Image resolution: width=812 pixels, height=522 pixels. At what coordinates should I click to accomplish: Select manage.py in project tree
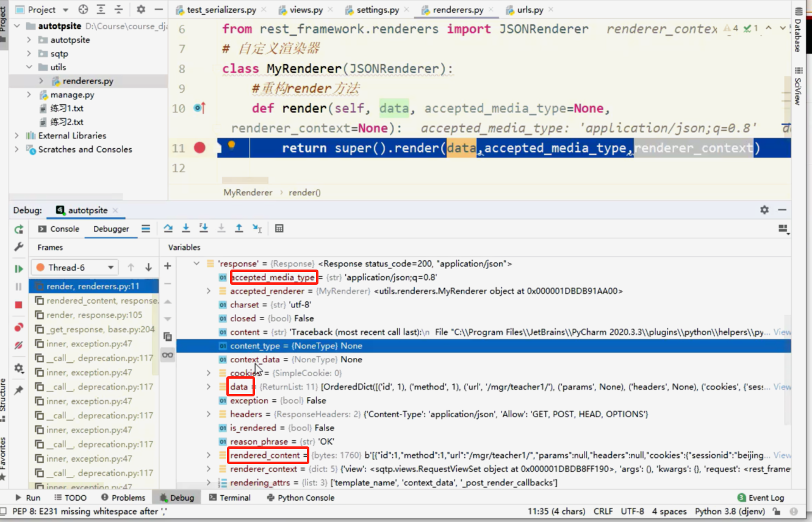coord(72,95)
